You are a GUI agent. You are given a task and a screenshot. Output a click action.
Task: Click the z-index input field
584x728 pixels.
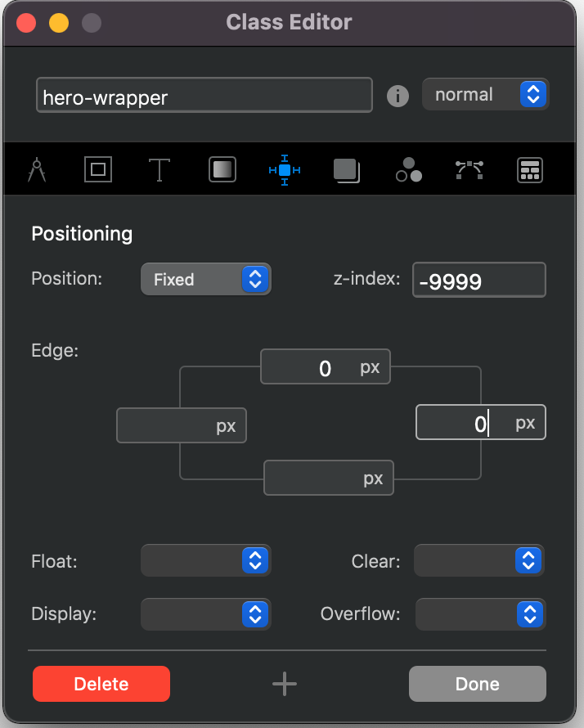(478, 281)
